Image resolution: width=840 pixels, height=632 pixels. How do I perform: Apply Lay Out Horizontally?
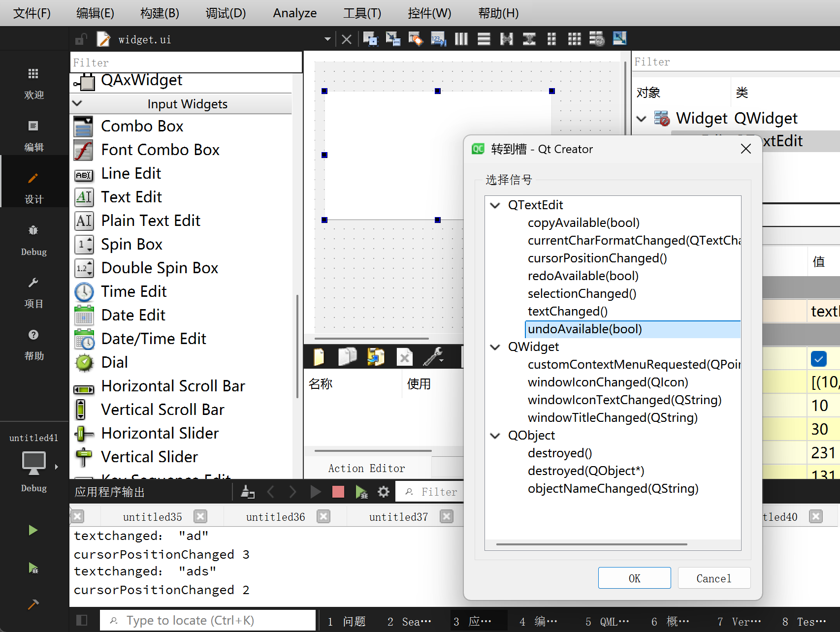pos(461,39)
